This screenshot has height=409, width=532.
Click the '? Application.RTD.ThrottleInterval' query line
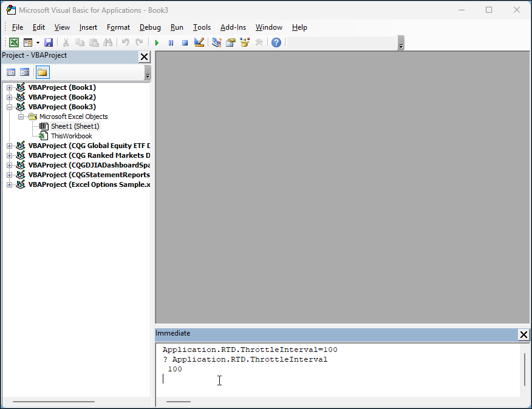[x=245, y=359]
